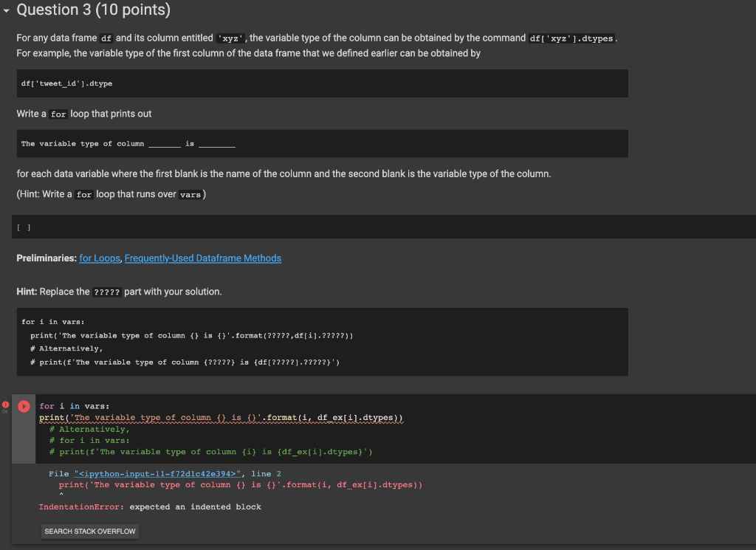This screenshot has height=550, width=756.
Task: Click the IndentationError message text
Action: point(148,506)
